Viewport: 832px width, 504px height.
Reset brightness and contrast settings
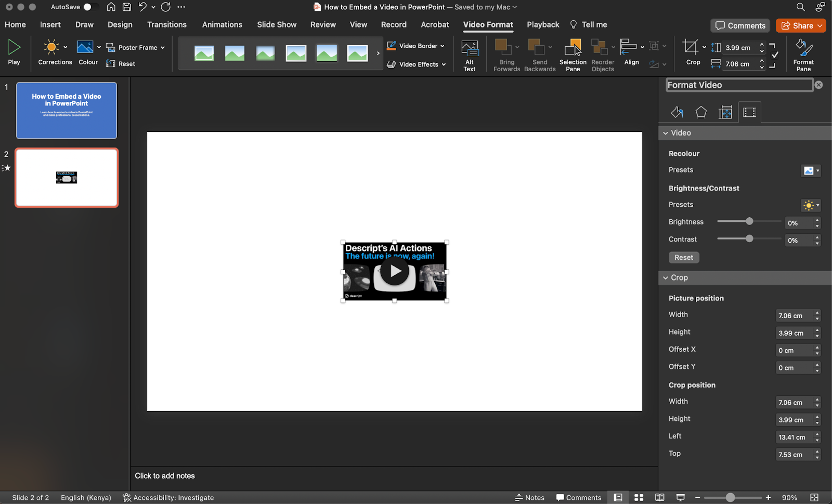[683, 257]
